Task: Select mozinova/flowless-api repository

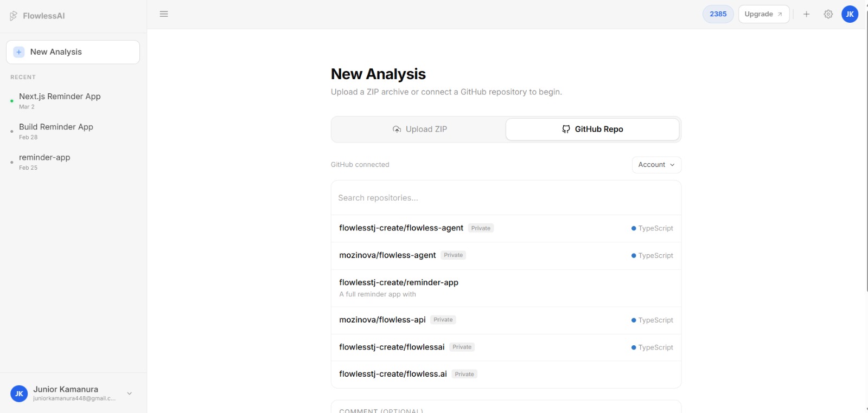Action: [506, 320]
